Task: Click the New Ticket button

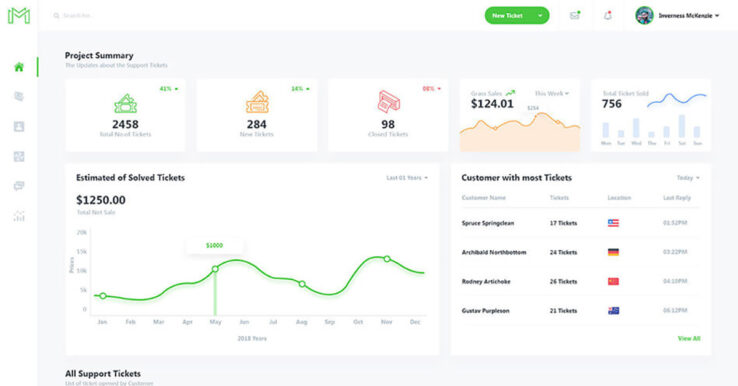Action: [507, 16]
